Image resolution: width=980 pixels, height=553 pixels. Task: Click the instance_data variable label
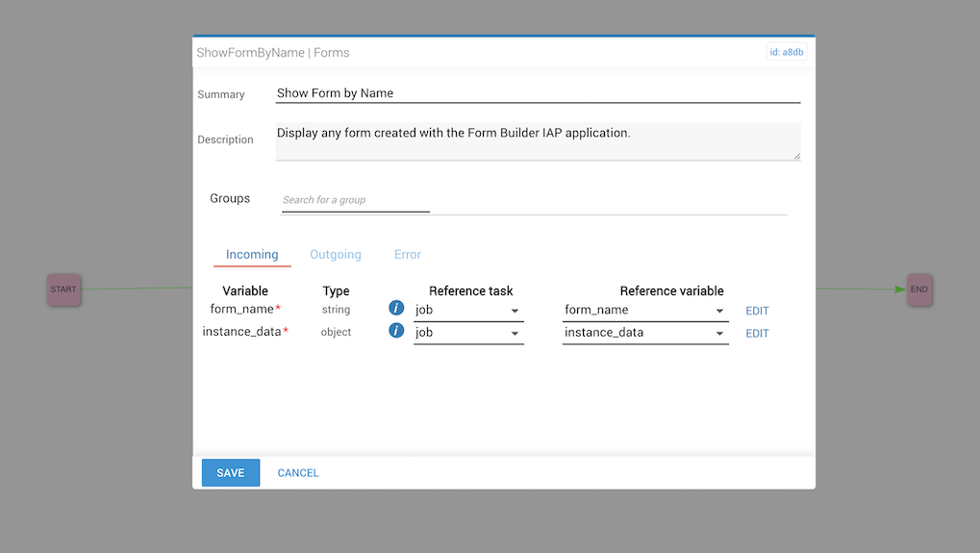pyautogui.click(x=242, y=331)
